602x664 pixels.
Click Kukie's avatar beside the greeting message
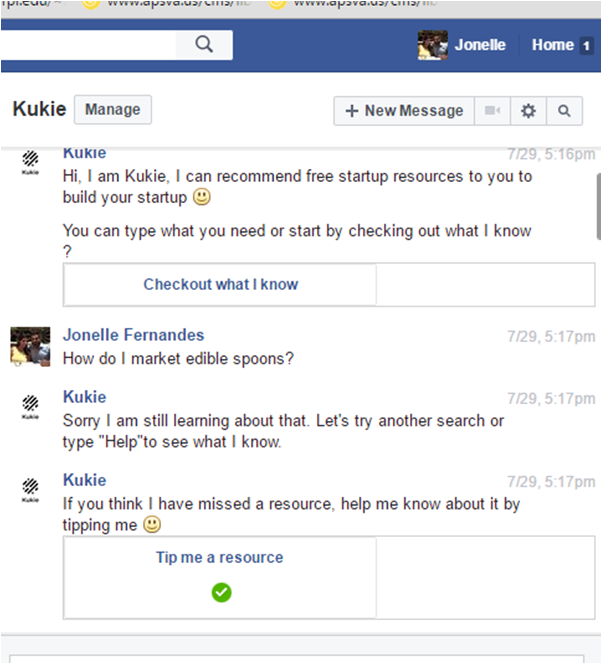click(30, 162)
